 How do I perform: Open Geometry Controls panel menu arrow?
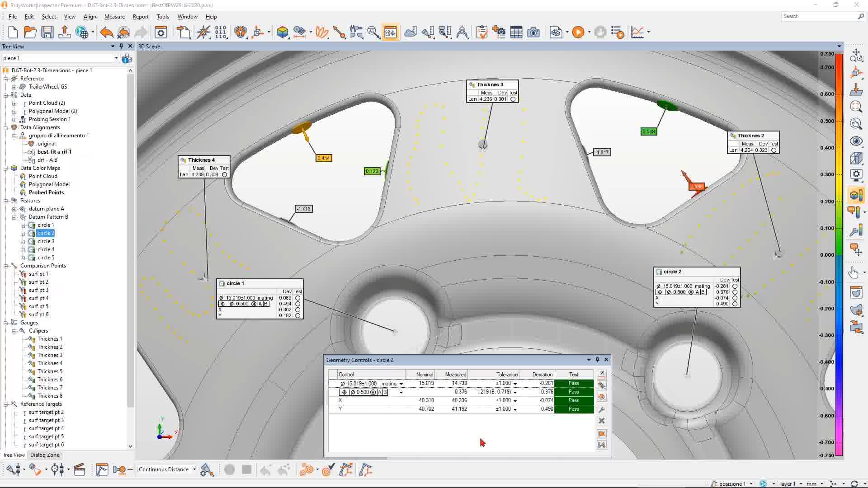point(589,360)
